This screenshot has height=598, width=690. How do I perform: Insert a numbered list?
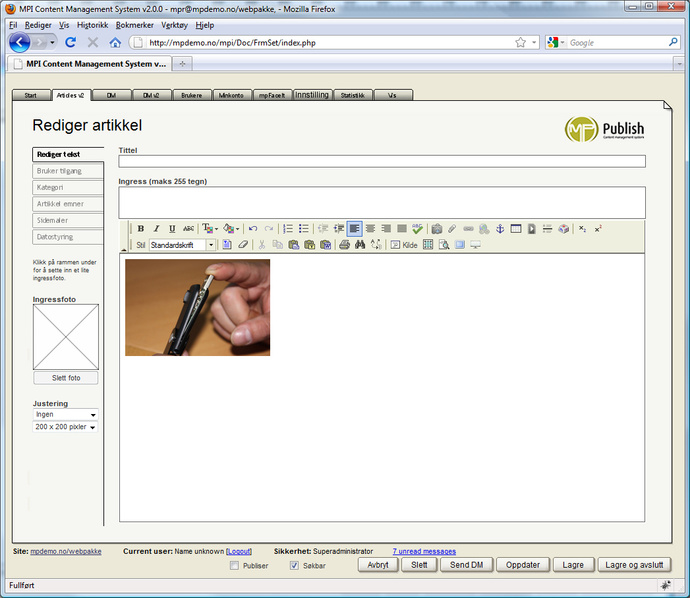[288, 229]
